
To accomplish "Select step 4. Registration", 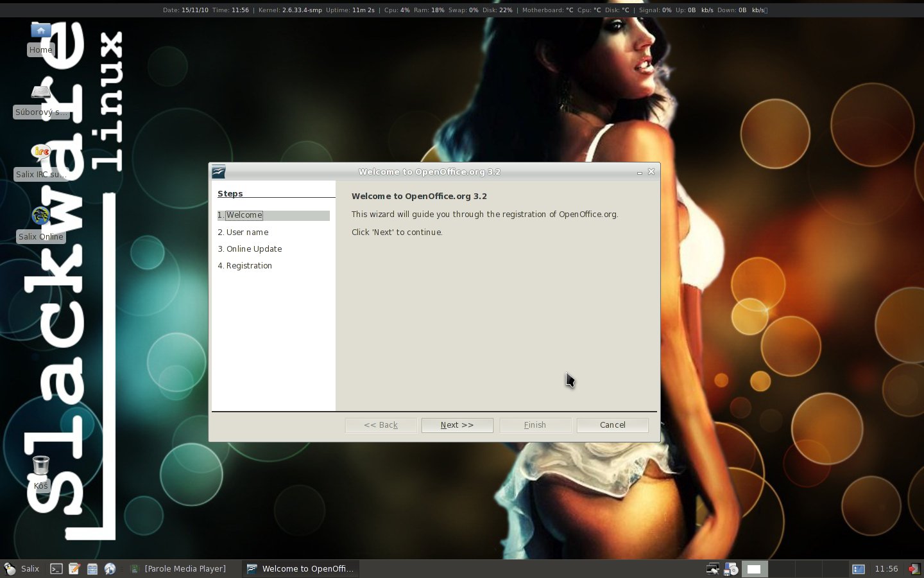I will [244, 265].
